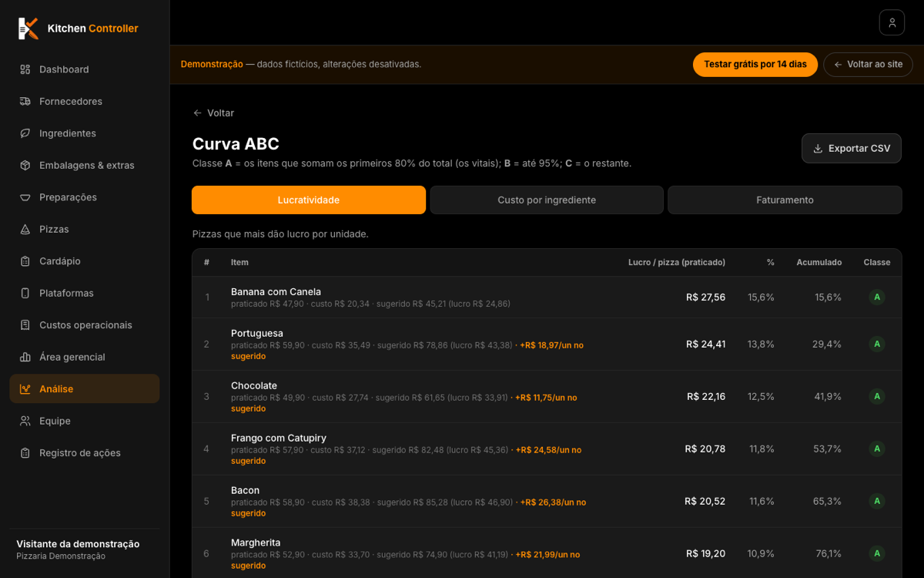Click the Kitchen Controller brand name

tap(93, 29)
